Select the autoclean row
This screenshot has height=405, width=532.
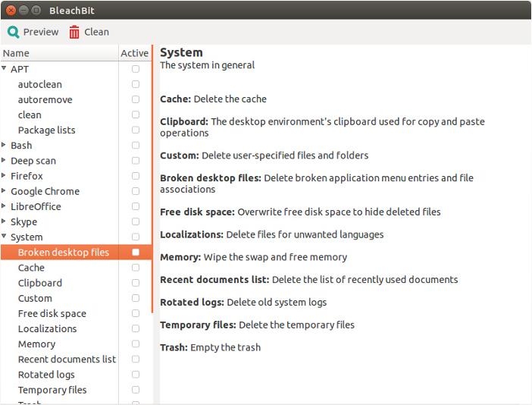76,84
